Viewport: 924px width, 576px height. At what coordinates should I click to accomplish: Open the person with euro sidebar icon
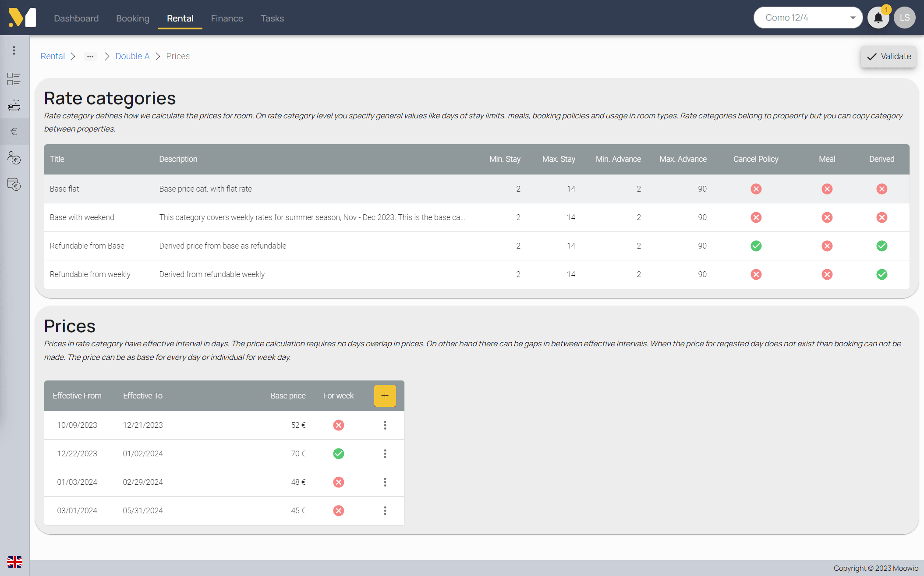(x=14, y=158)
